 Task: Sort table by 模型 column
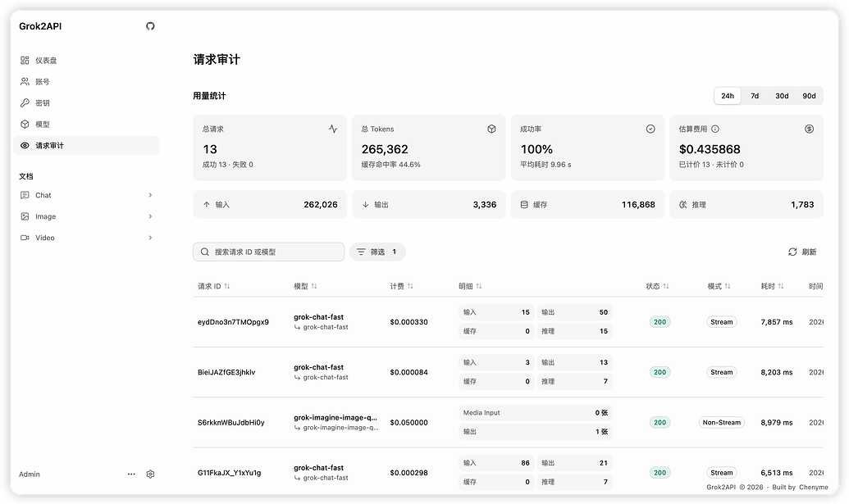(x=305, y=286)
